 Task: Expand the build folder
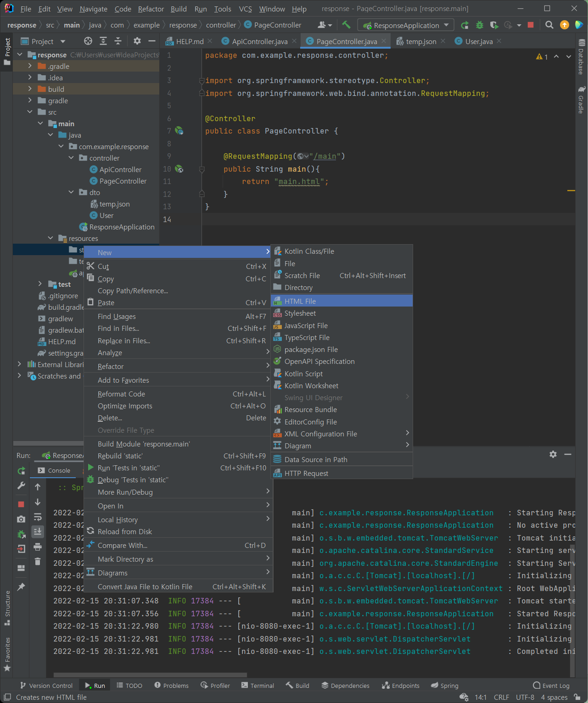pos(30,89)
